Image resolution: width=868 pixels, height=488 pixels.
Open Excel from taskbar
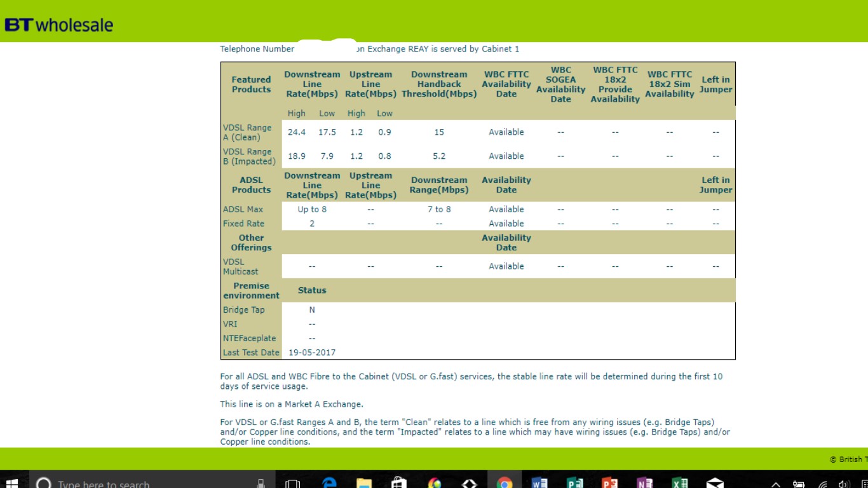coord(680,483)
